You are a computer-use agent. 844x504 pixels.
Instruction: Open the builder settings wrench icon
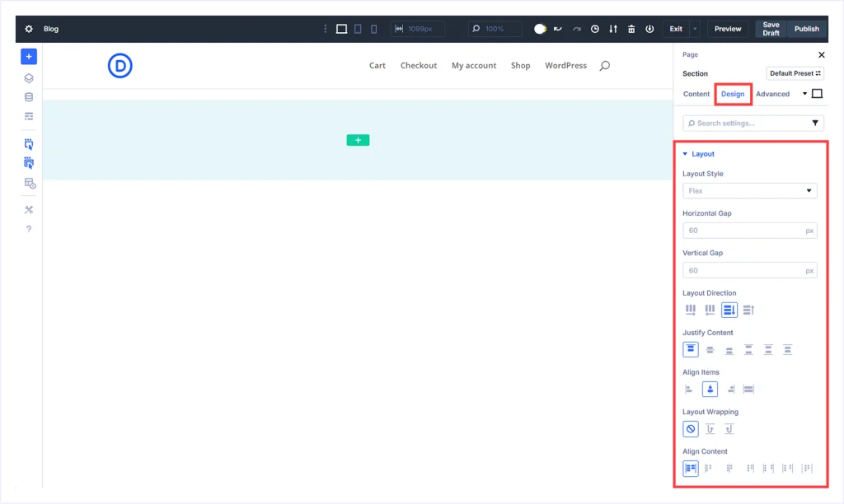(28, 209)
